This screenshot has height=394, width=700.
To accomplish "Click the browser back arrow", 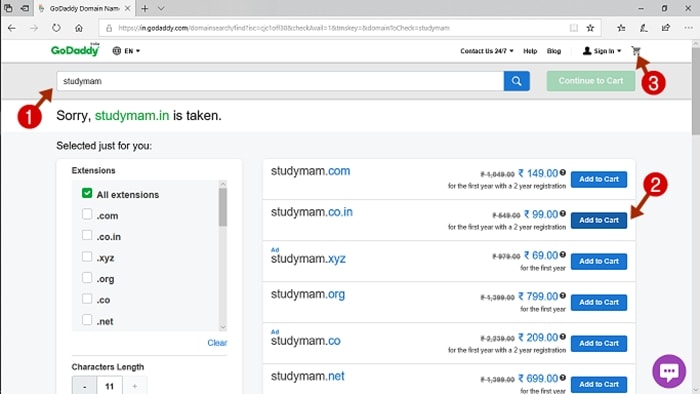I will coord(12,28).
